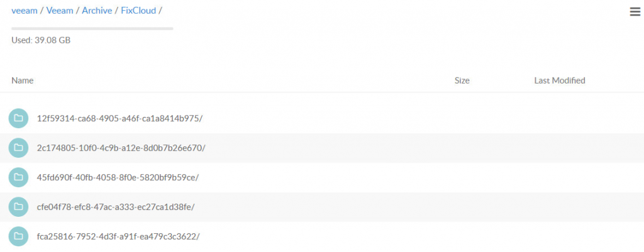Click folder icon for 45fd690f-40fb-4058 entry

[x=18, y=177]
